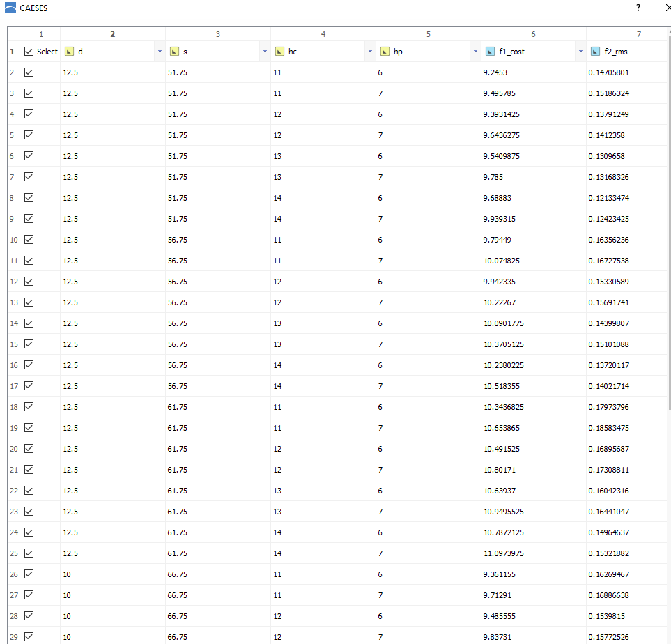Click f2_rms value 0.16886638
The image size is (671, 644).
pyautogui.click(x=608, y=595)
